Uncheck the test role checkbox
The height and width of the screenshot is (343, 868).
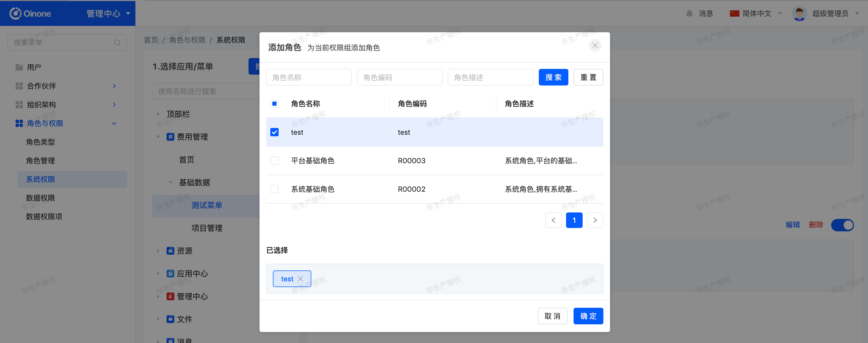(x=274, y=132)
